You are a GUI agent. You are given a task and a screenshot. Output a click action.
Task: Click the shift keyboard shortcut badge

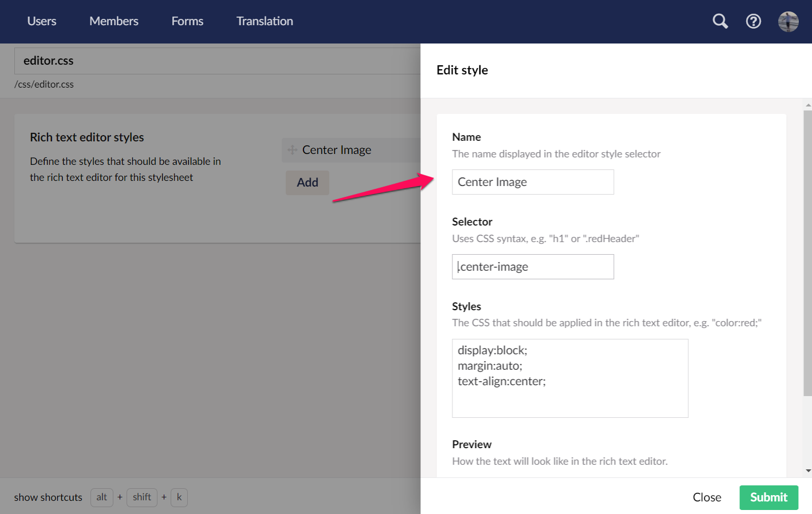pyautogui.click(x=141, y=497)
